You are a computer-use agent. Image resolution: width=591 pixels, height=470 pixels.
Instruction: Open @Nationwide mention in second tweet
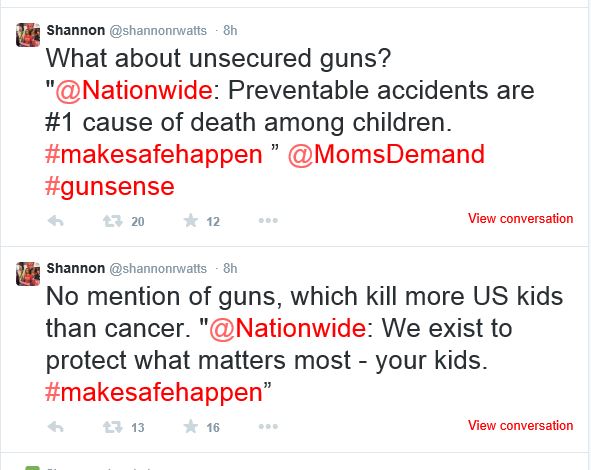click(287, 328)
